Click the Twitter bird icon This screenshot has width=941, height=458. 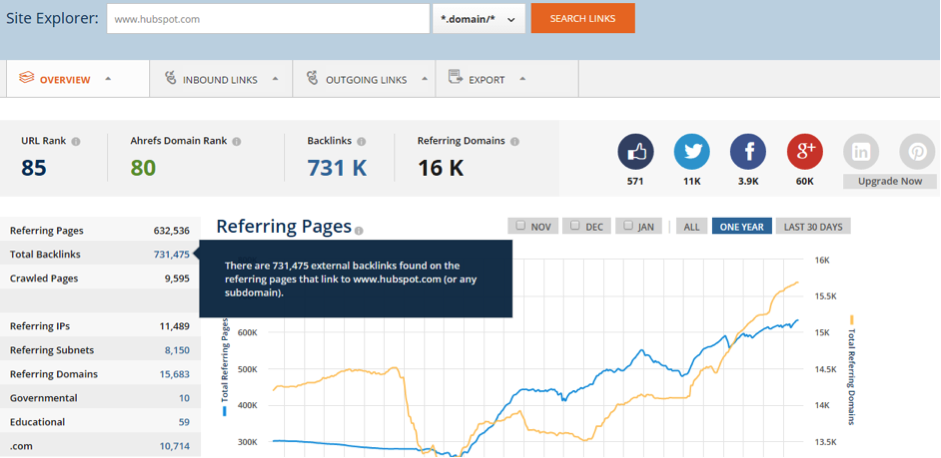691,152
